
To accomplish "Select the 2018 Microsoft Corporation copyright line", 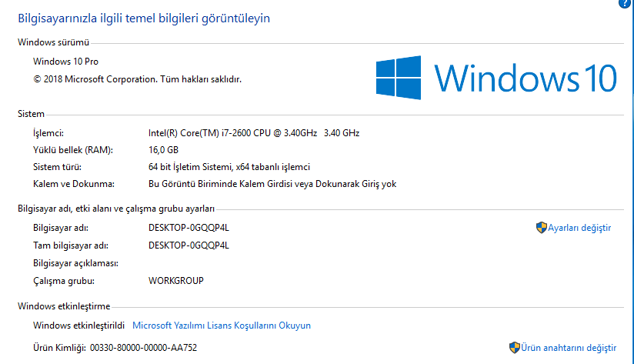I will coord(138,79).
